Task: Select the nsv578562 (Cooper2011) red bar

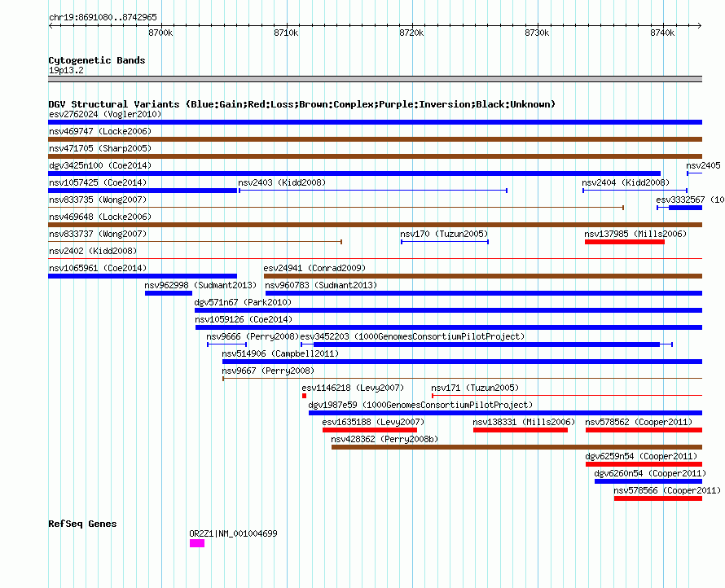Action: pos(644,430)
